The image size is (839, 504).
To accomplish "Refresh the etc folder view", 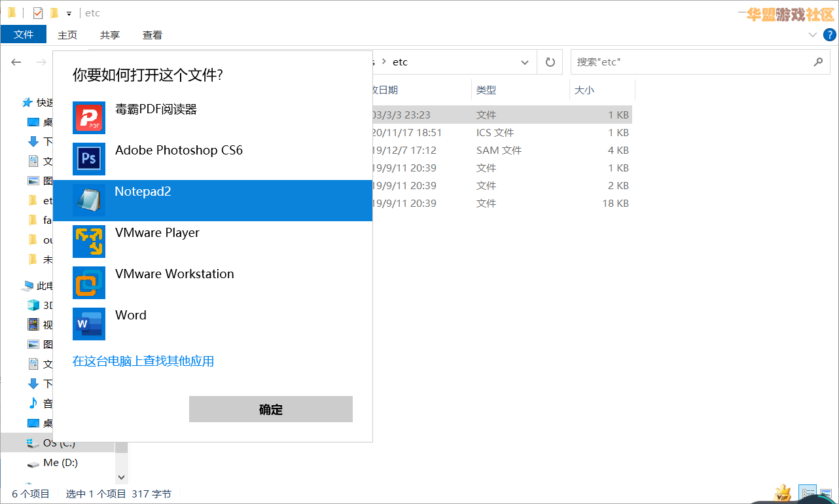I will (x=550, y=62).
